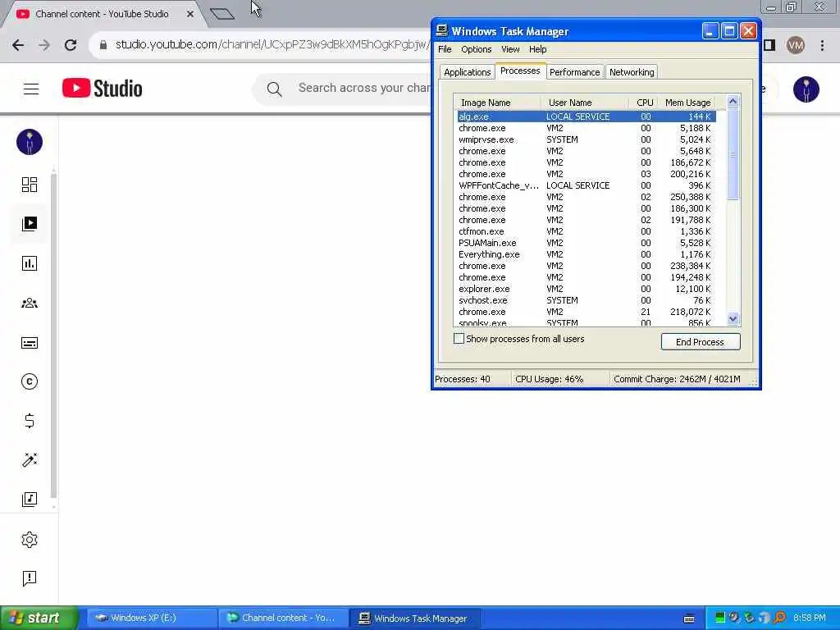Open the Customization magic wand icon
Image resolution: width=840 pixels, height=630 pixels.
[x=30, y=459]
